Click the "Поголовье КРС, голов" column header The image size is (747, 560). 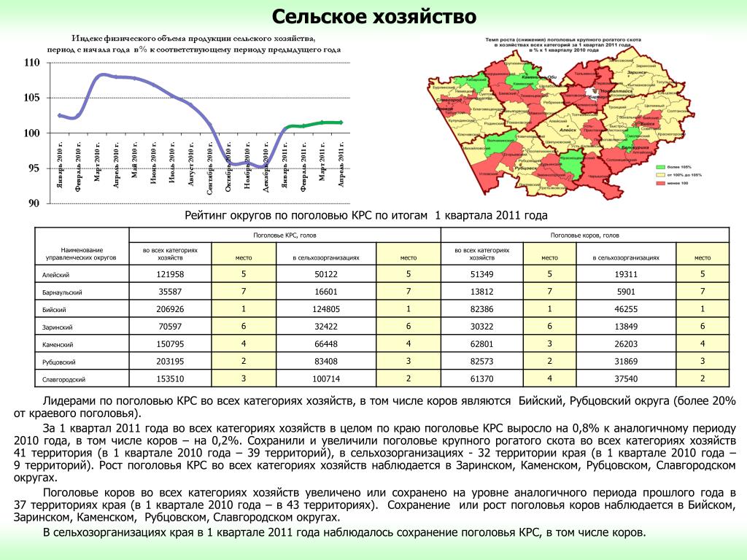(x=285, y=236)
